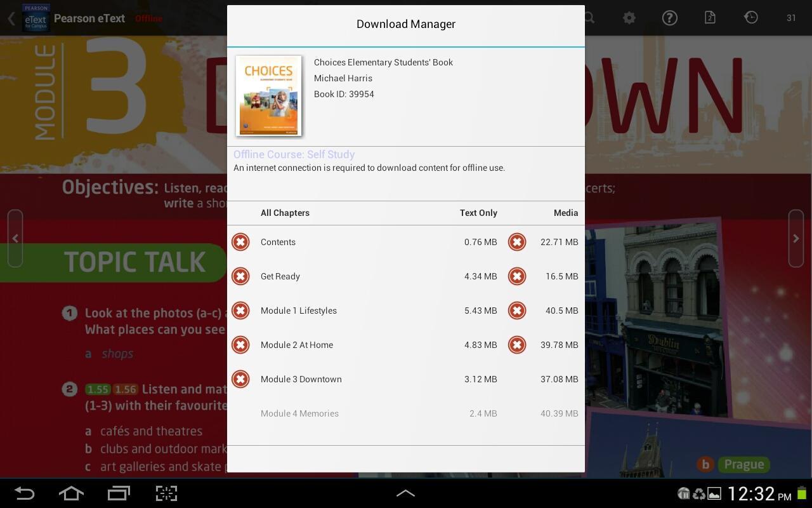
Task: Open the help question mark icon
Action: (x=669, y=18)
